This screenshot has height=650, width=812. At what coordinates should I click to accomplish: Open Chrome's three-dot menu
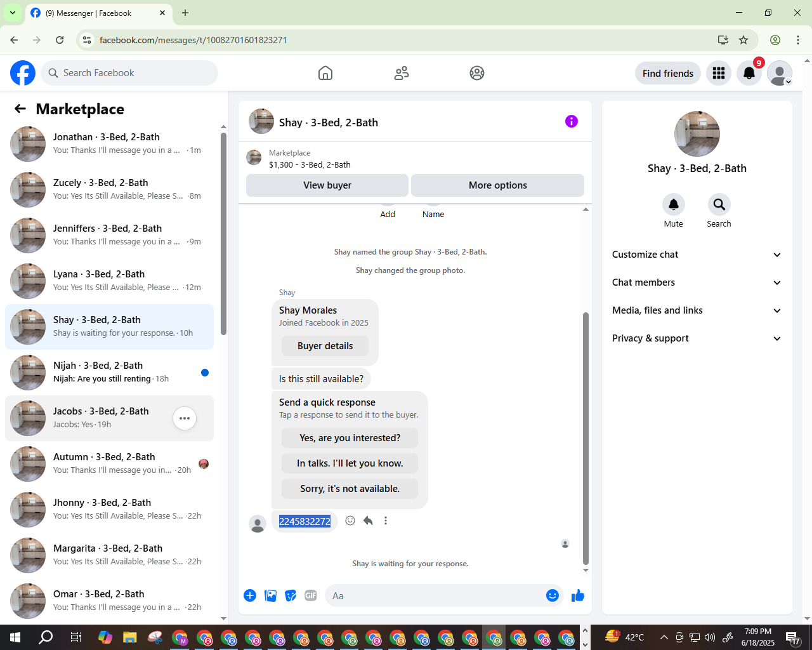pos(798,40)
